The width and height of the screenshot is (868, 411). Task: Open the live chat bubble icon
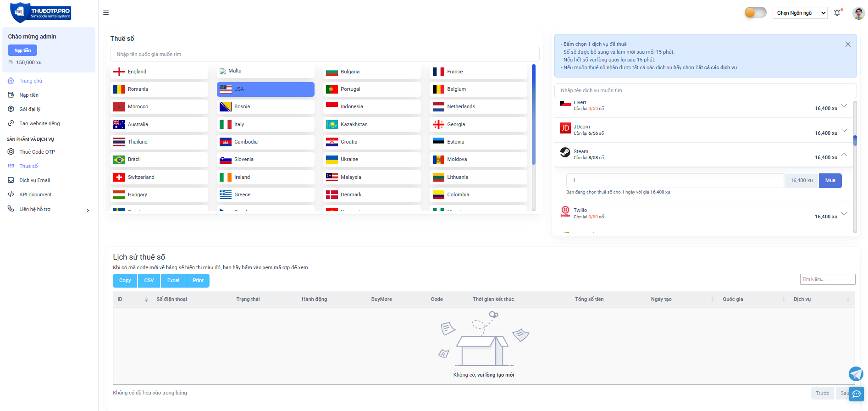coord(856,394)
